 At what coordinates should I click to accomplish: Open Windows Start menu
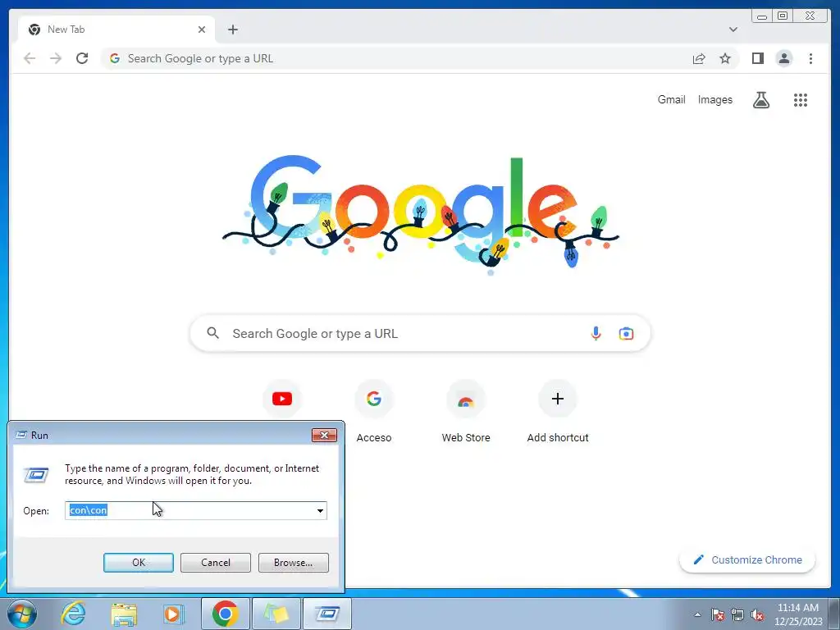tap(21, 614)
